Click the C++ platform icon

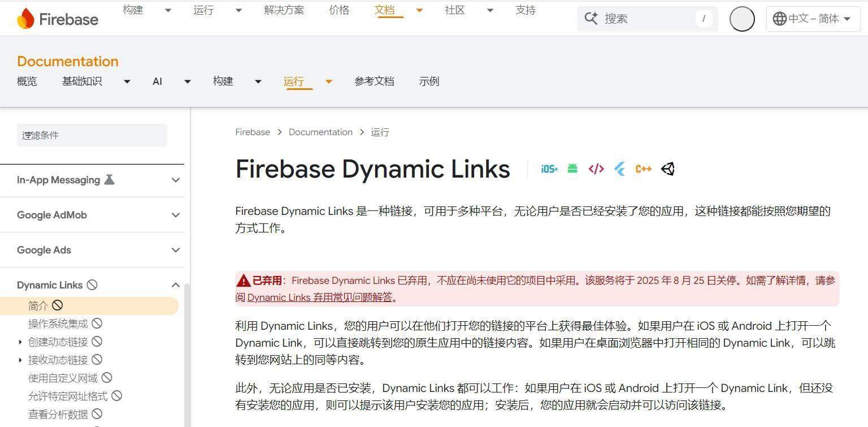tap(644, 168)
